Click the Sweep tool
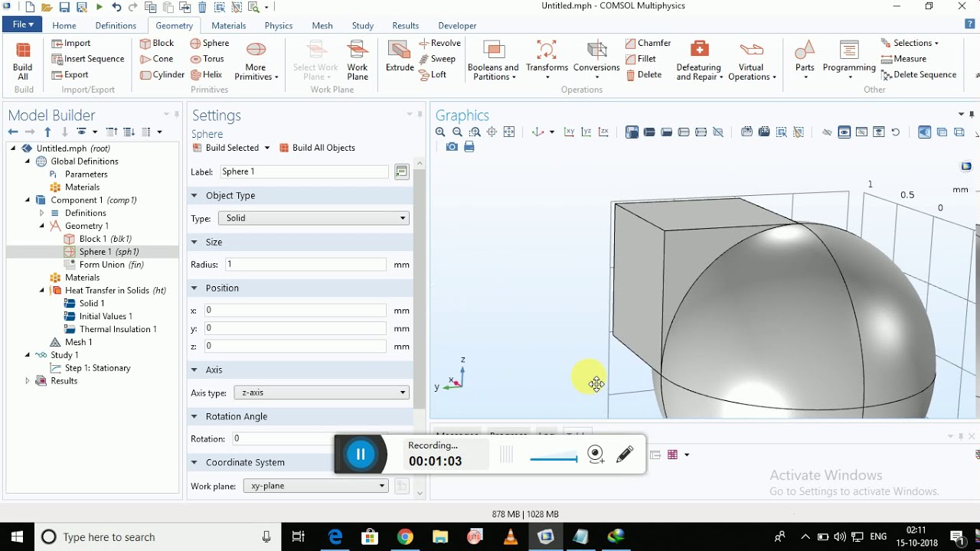 tap(438, 59)
